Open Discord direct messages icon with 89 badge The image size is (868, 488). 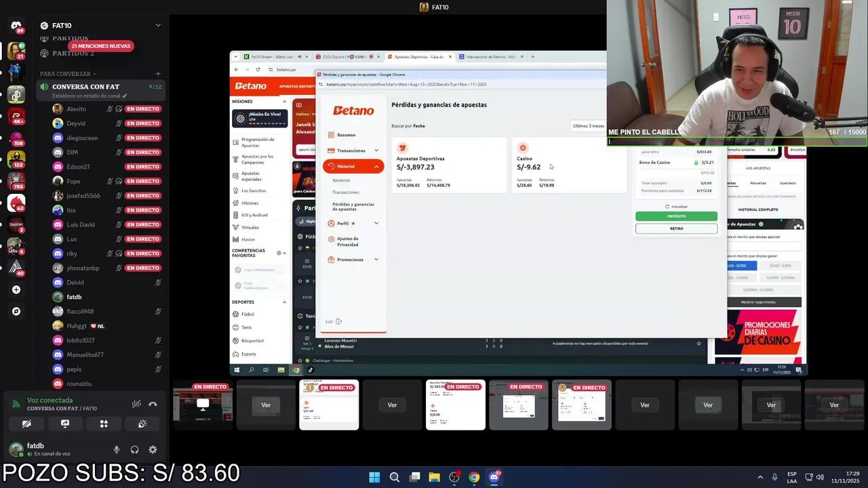16,26
